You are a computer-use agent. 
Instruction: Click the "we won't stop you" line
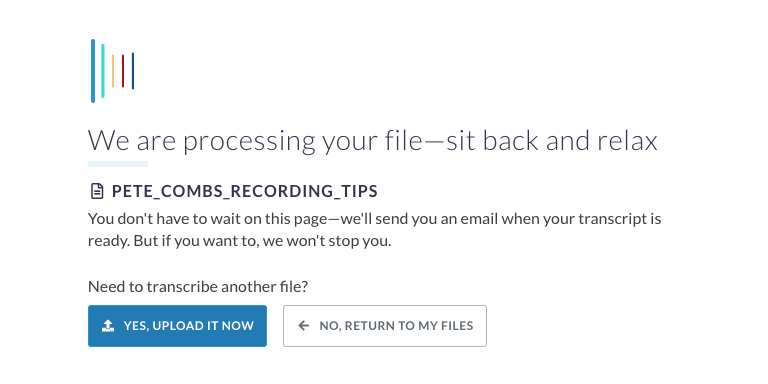pos(327,241)
